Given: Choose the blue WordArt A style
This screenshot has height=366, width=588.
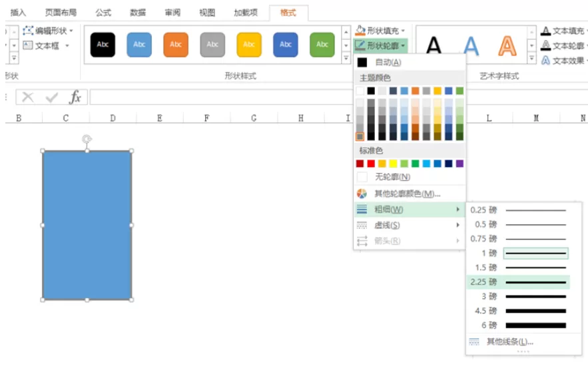Looking at the screenshot, I should (471, 46).
